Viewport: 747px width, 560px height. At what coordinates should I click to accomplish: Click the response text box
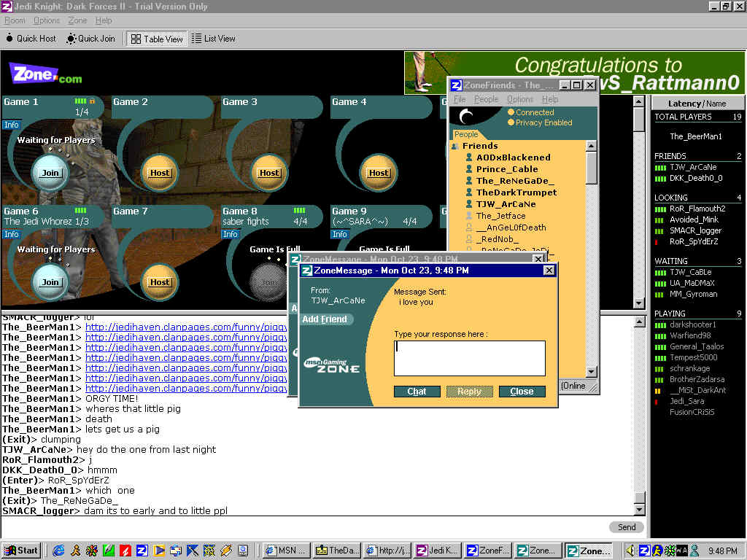(x=470, y=358)
